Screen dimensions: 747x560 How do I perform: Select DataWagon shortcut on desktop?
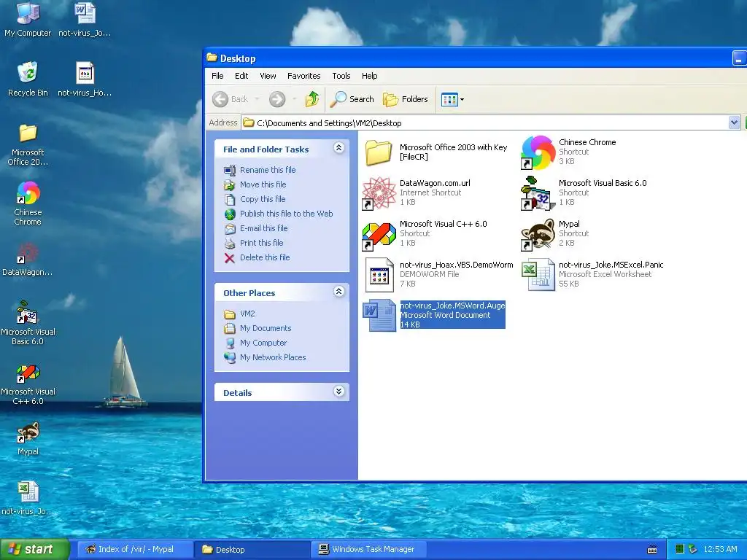point(28,260)
